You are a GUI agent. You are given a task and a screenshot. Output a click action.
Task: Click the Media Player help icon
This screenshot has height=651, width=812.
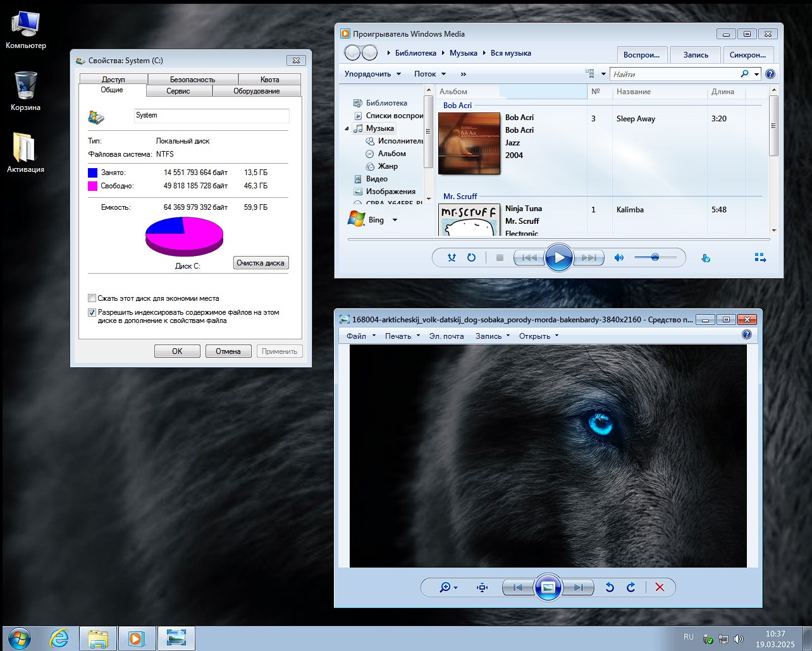[770, 74]
